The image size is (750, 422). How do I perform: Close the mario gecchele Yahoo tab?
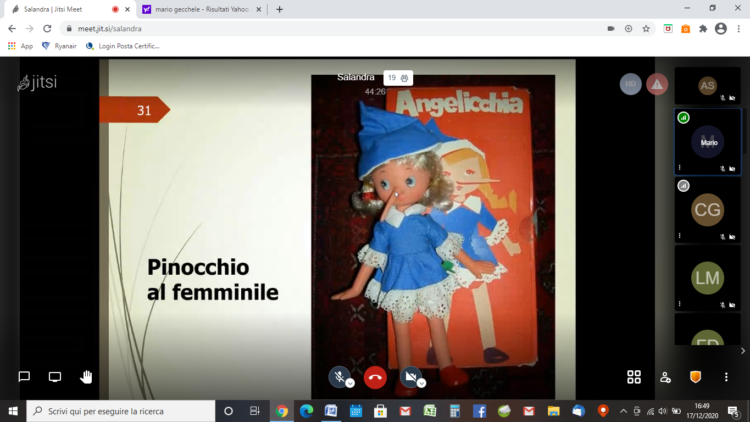tap(259, 9)
